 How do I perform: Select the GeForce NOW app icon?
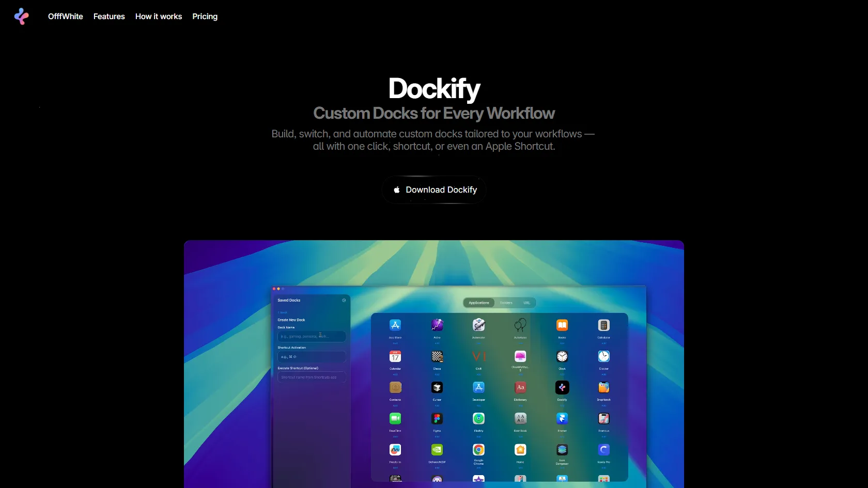[x=437, y=450]
